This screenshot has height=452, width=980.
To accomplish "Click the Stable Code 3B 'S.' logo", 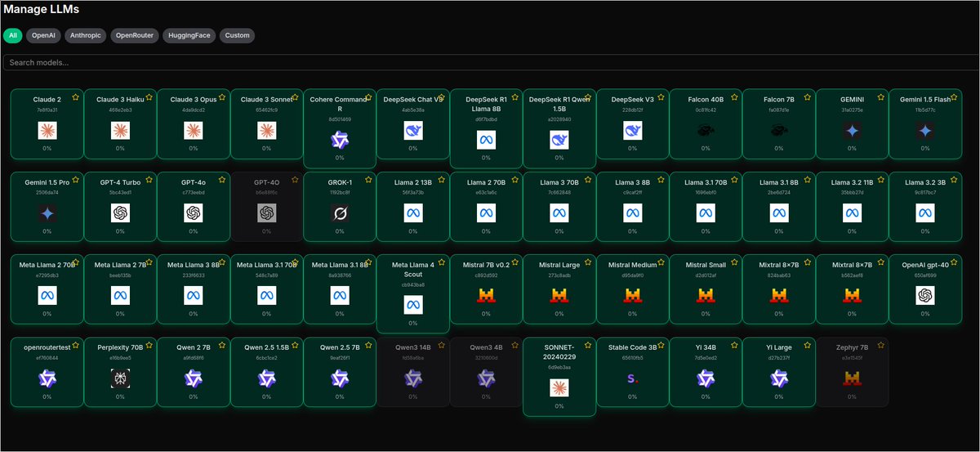I will [633, 378].
